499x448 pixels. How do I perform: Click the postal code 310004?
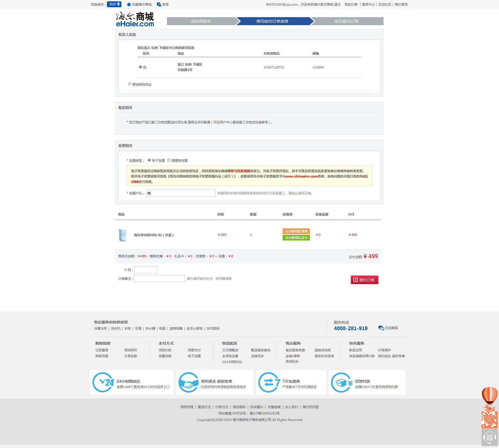click(318, 67)
